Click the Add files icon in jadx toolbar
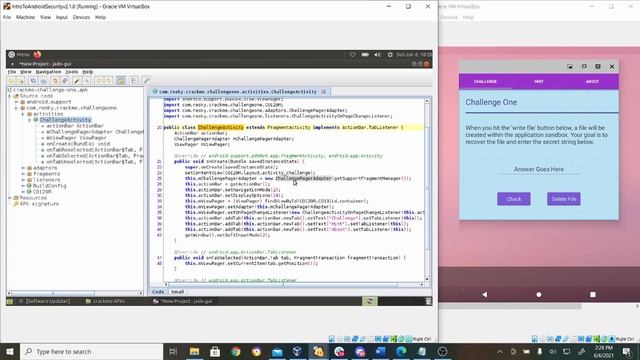Screen dimensions: 640x360 click(x=20, y=80)
